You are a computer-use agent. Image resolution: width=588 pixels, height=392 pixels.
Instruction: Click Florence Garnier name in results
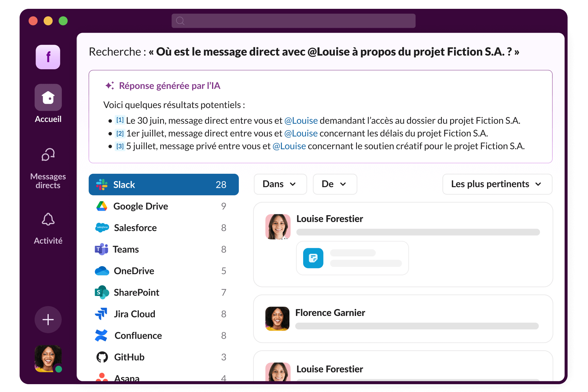pyautogui.click(x=330, y=313)
